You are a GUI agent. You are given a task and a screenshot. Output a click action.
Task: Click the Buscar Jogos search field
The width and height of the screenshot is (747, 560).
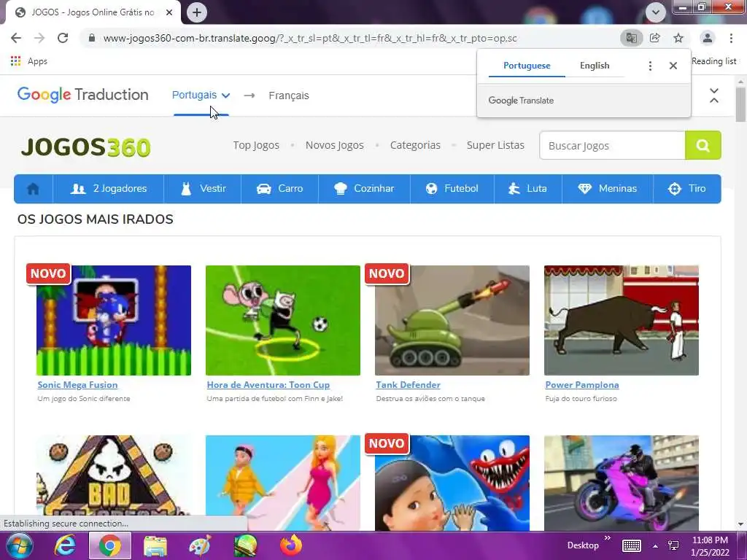coord(613,145)
